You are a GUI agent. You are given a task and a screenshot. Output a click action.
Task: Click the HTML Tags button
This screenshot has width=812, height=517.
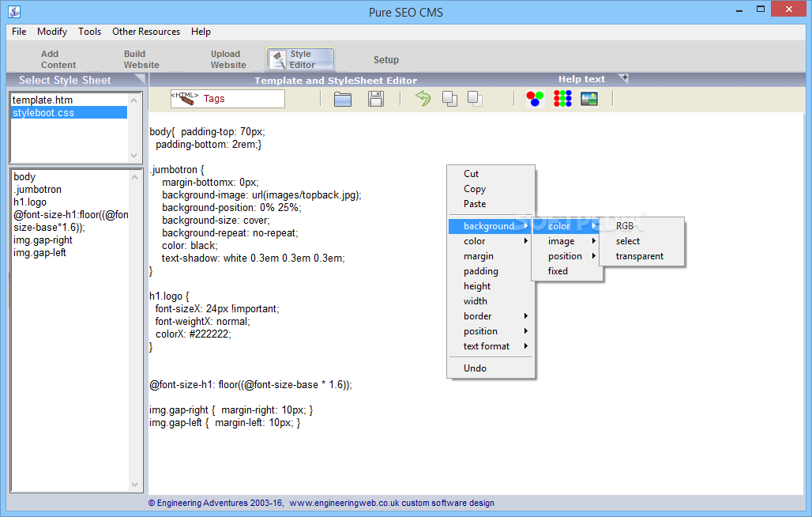(227, 99)
